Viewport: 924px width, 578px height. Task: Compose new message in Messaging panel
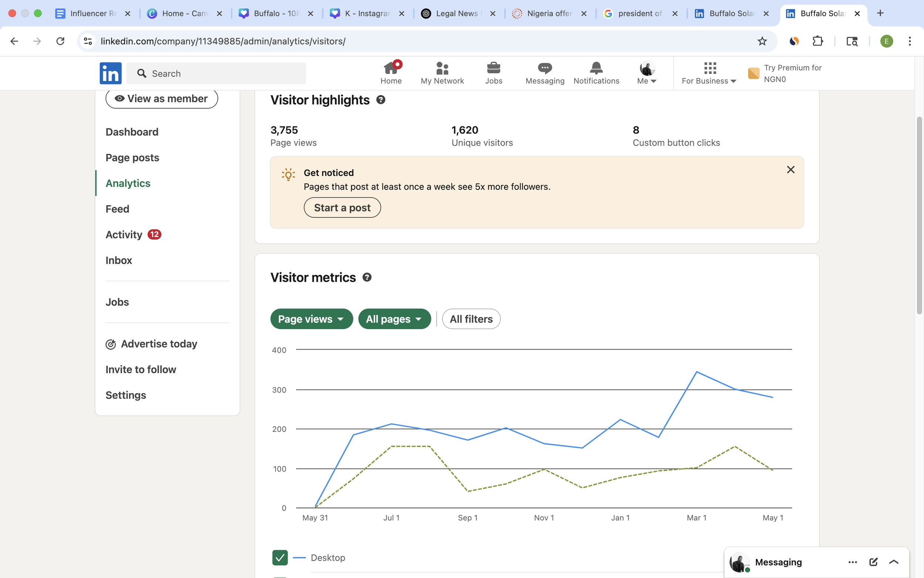pyautogui.click(x=873, y=562)
